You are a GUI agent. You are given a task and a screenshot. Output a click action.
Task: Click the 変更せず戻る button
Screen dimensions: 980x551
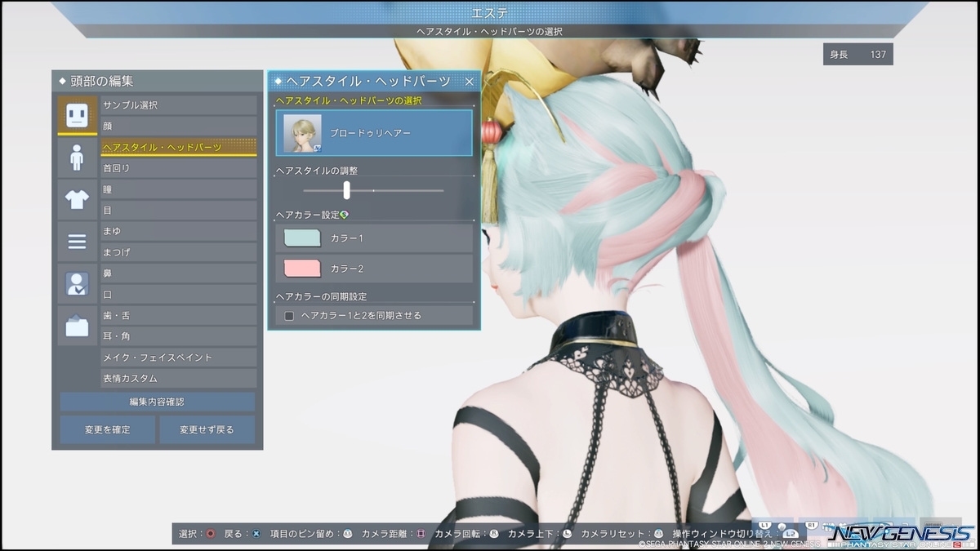[x=207, y=429]
